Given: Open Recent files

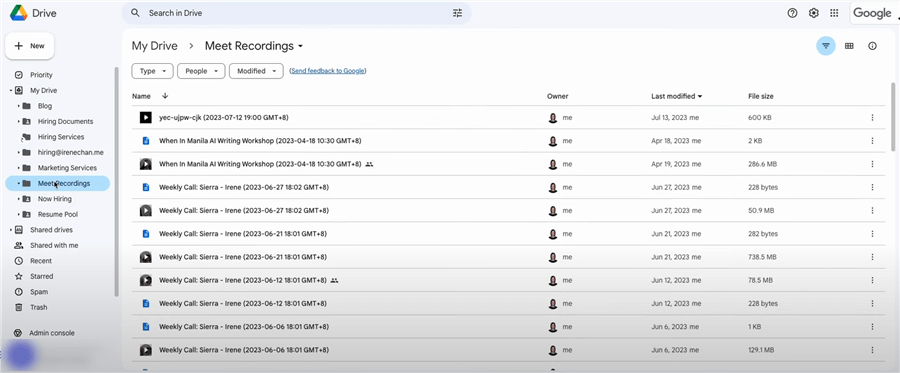Looking at the screenshot, I should 41,261.
